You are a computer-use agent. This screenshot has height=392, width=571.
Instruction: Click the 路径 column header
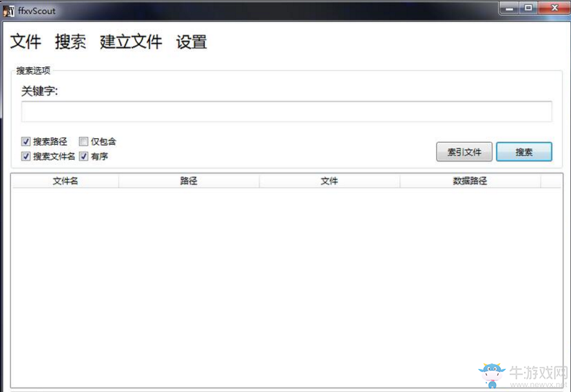[189, 181]
